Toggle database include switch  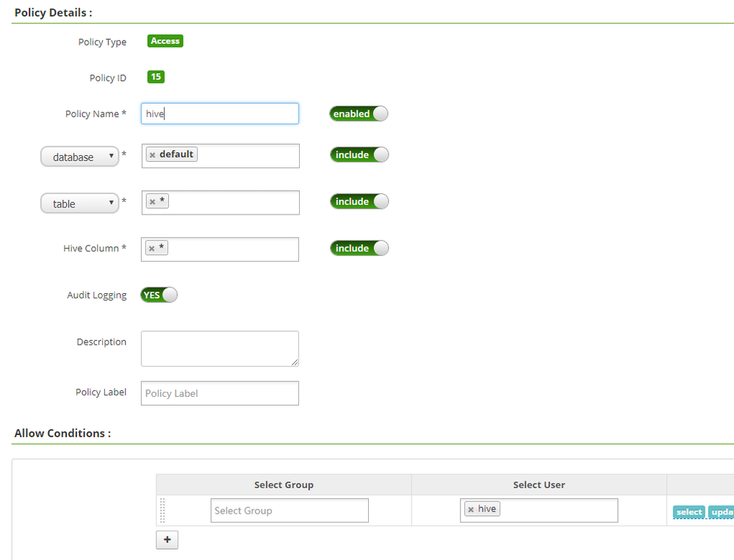(359, 154)
